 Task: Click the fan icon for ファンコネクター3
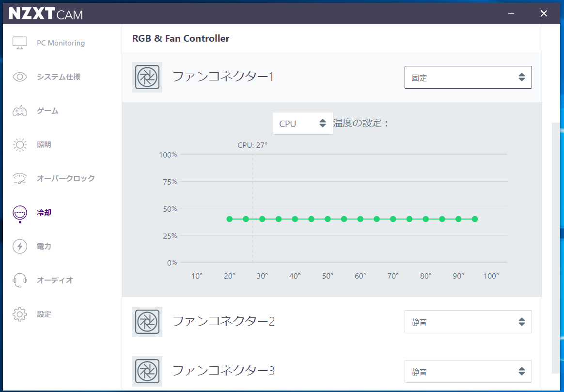[x=147, y=371]
